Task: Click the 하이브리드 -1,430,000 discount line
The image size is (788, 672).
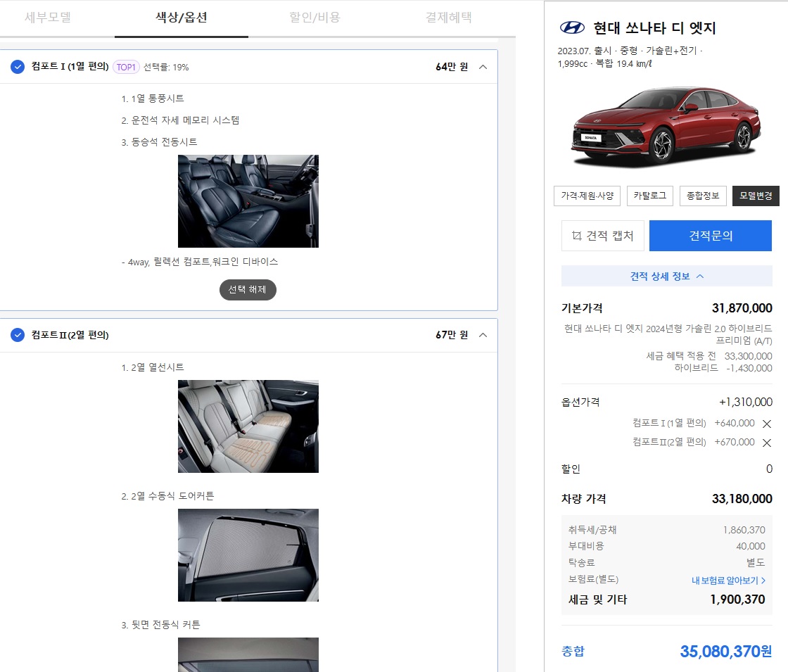Action: (723, 369)
